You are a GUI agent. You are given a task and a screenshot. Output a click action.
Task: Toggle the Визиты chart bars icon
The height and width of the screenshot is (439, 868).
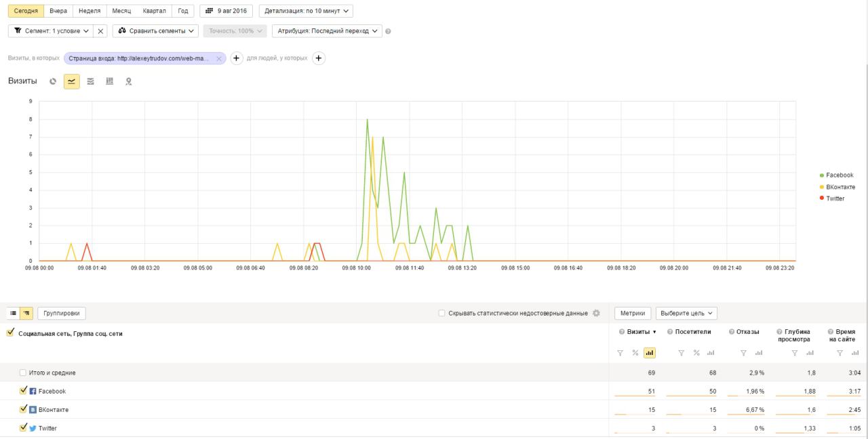click(x=650, y=352)
